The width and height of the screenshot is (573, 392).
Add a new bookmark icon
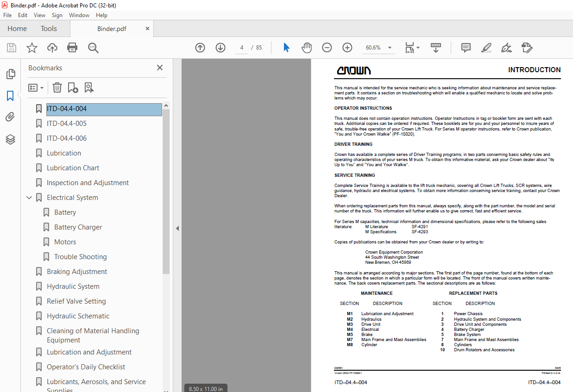point(73,87)
